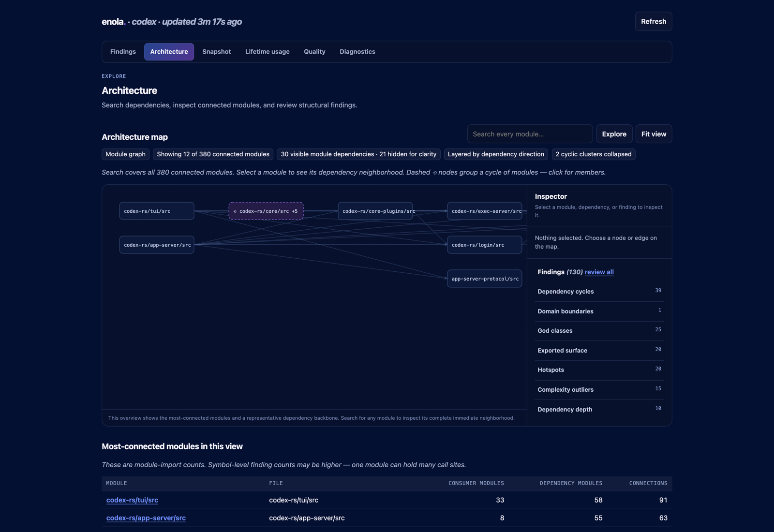The height and width of the screenshot is (532, 774).
Task: Open the dashed codex-rs/core/src +5 cycle node
Action: 266,211
